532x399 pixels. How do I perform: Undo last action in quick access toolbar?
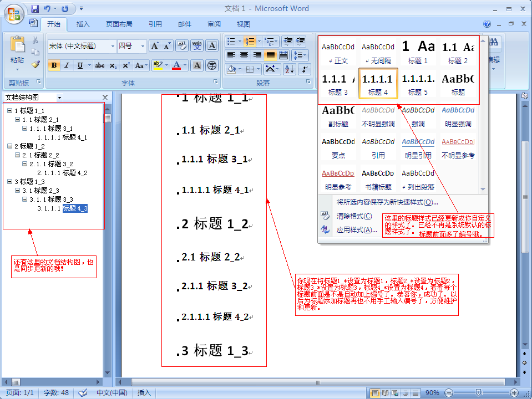click(47, 8)
